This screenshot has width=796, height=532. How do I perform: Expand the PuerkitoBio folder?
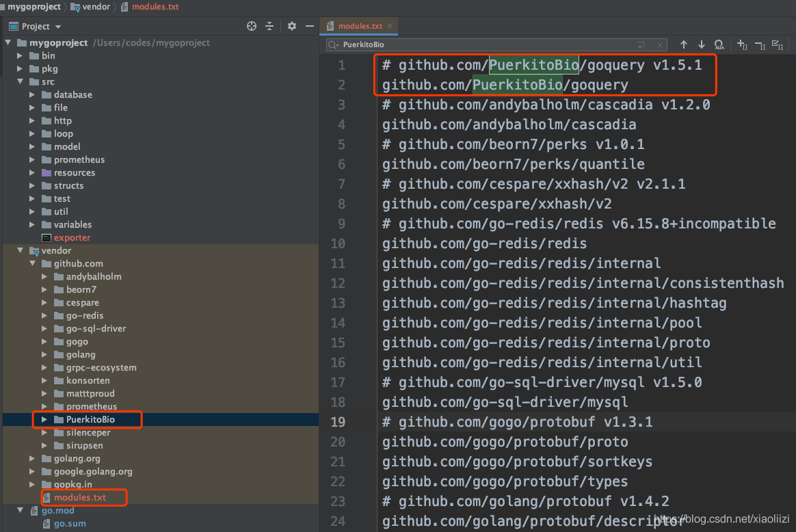pyautogui.click(x=44, y=419)
